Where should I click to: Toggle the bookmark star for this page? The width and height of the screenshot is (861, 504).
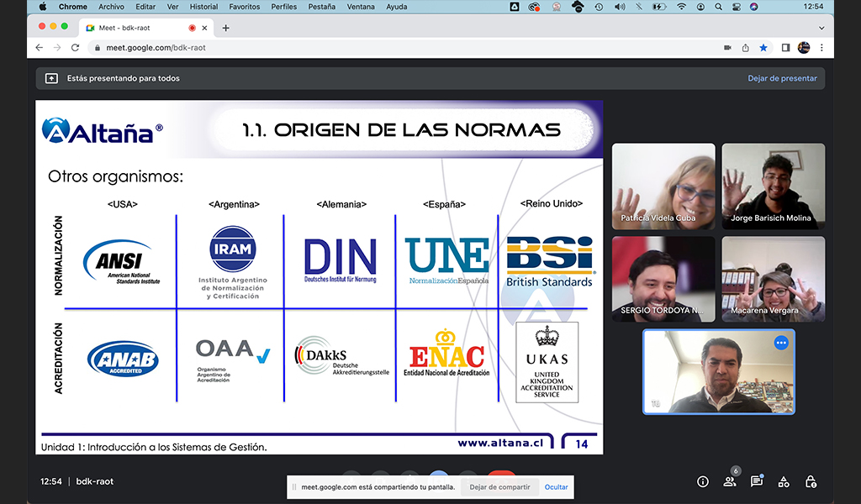[763, 48]
